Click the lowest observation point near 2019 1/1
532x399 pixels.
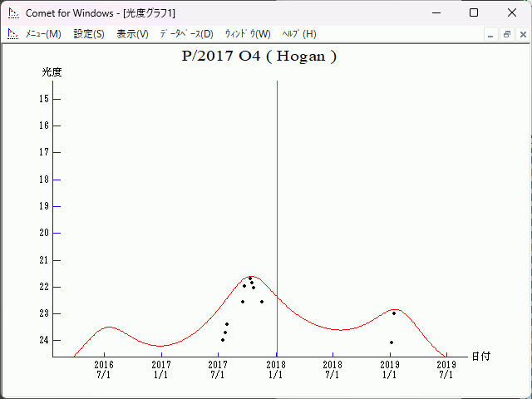[x=392, y=342]
